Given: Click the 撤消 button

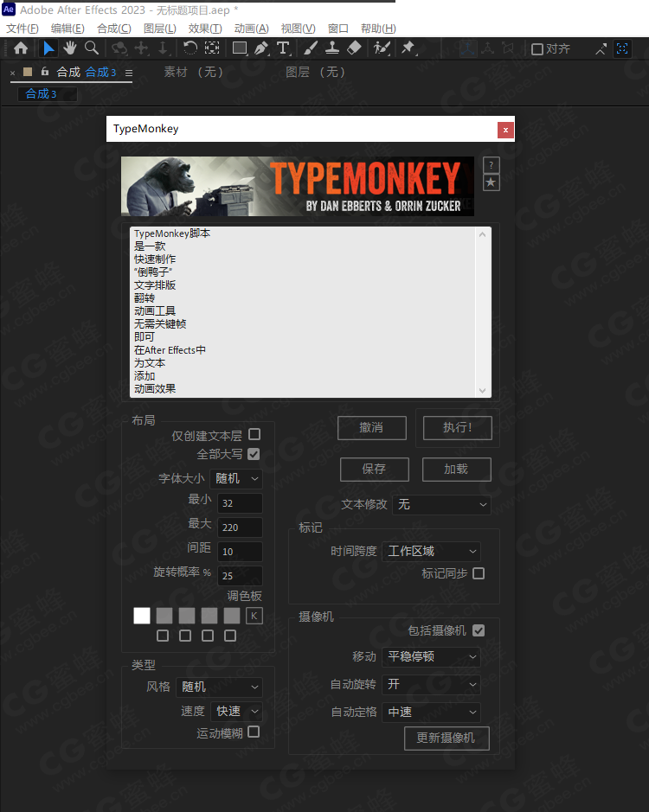Looking at the screenshot, I should 372,428.
